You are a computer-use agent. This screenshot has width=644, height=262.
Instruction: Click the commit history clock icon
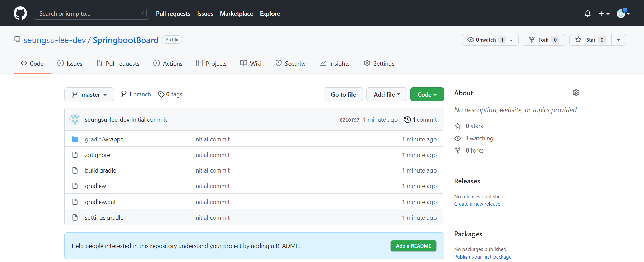(407, 120)
